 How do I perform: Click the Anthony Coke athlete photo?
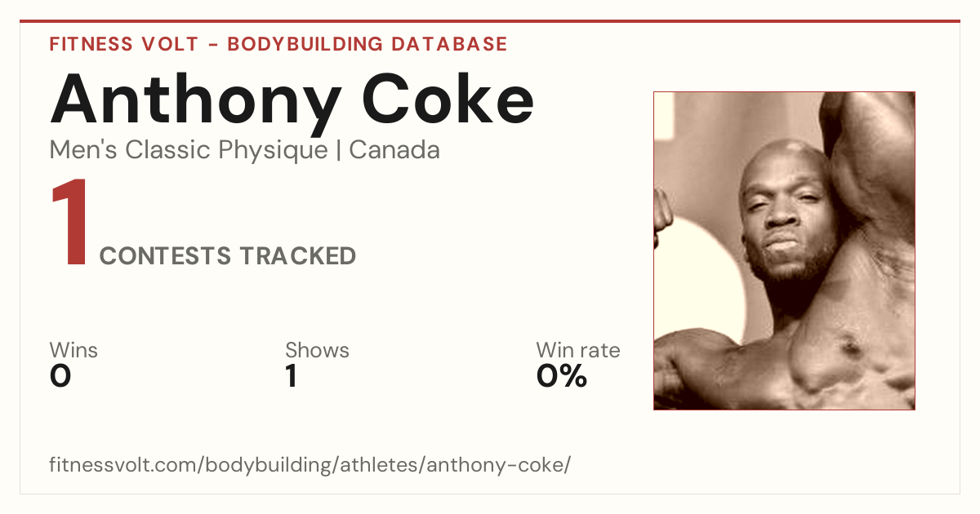(x=784, y=250)
